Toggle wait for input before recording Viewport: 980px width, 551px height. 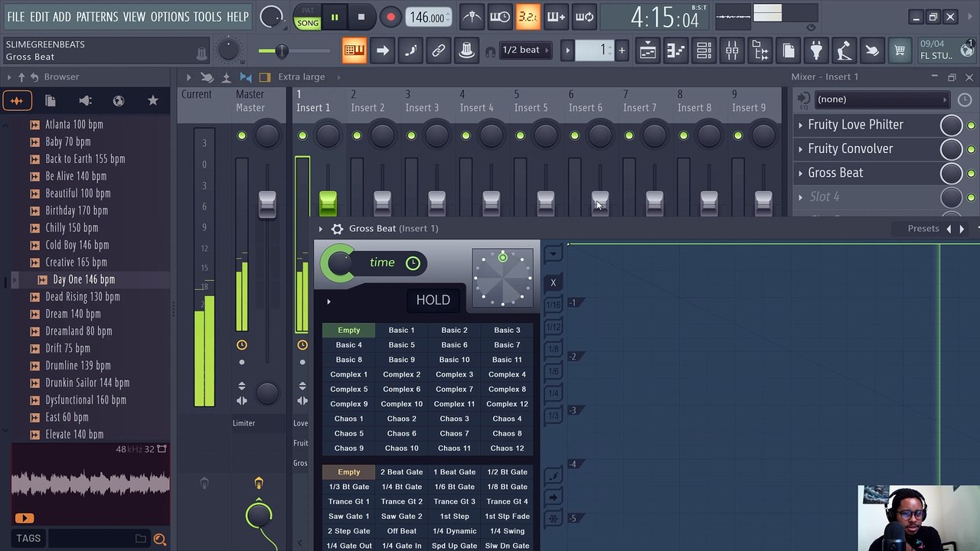(500, 17)
